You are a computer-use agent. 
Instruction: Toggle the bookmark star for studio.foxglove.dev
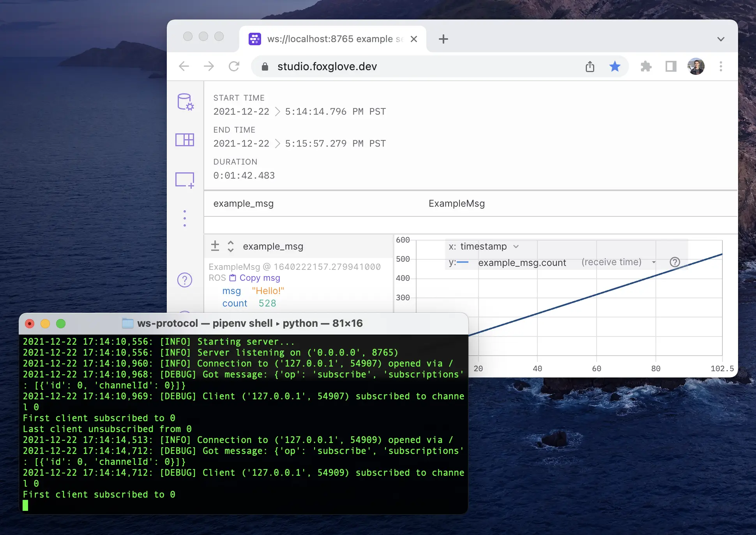click(x=615, y=66)
